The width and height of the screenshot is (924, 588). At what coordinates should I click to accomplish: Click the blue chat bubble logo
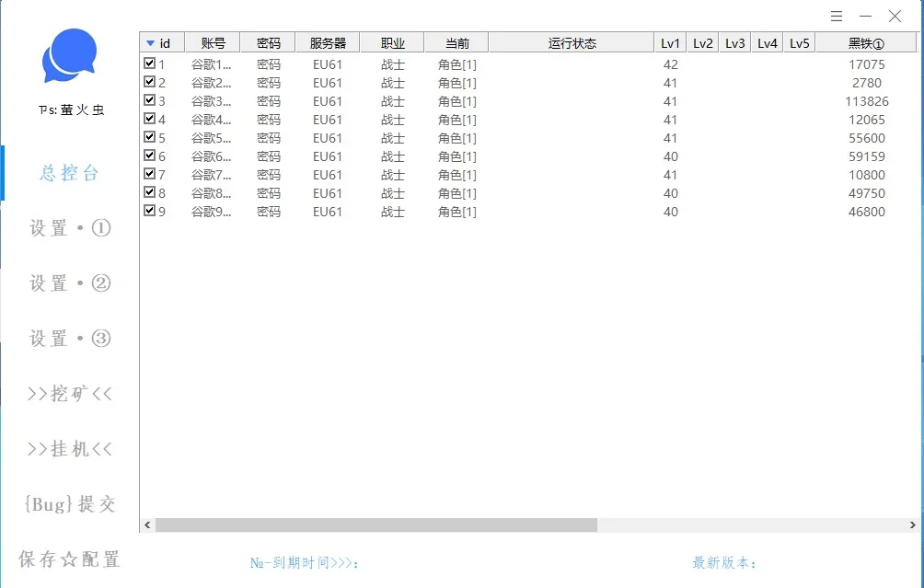(x=70, y=55)
